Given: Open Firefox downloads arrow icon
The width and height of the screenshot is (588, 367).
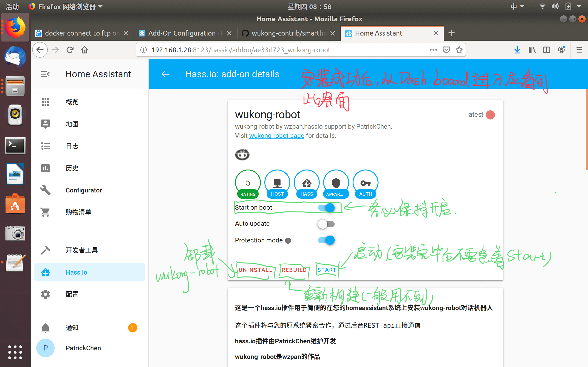Looking at the screenshot, I should [517, 50].
